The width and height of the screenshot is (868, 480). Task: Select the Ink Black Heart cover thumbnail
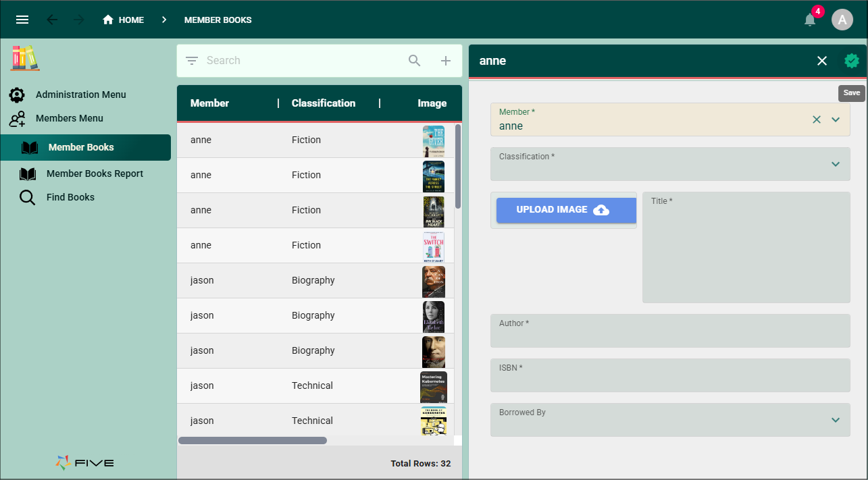434,211
